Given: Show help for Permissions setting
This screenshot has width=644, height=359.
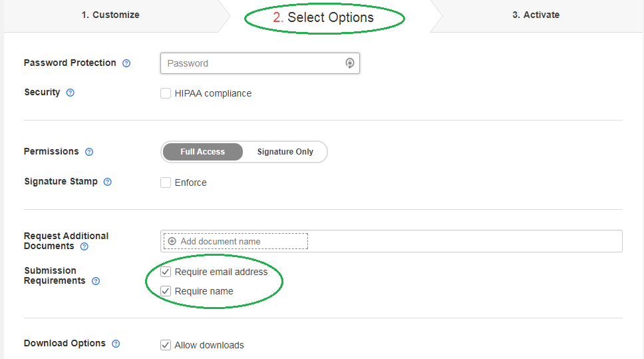Looking at the screenshot, I should [89, 152].
